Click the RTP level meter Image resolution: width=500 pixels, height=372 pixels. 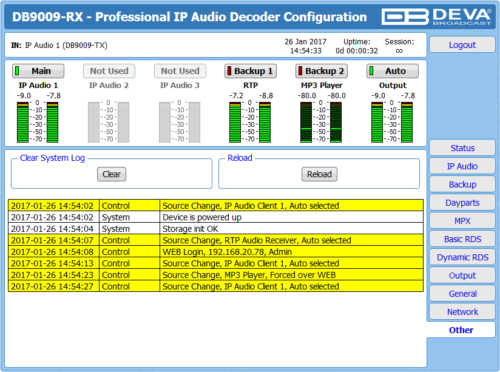click(x=250, y=122)
